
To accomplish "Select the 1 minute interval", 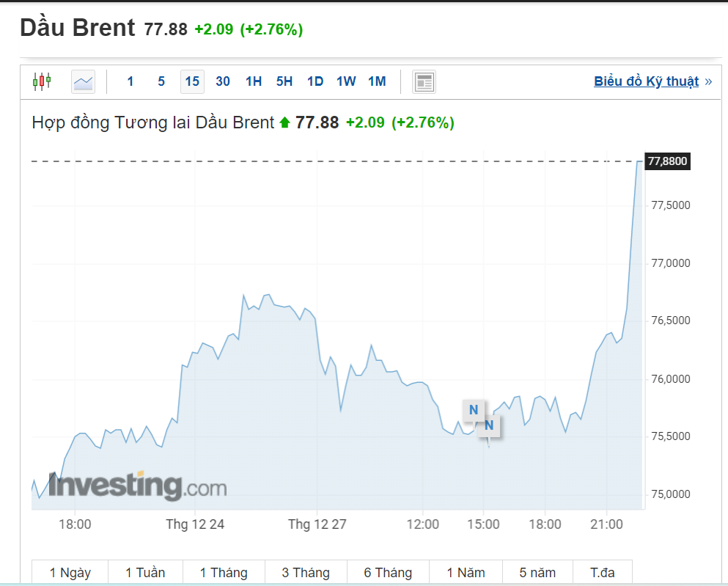I will (130, 81).
